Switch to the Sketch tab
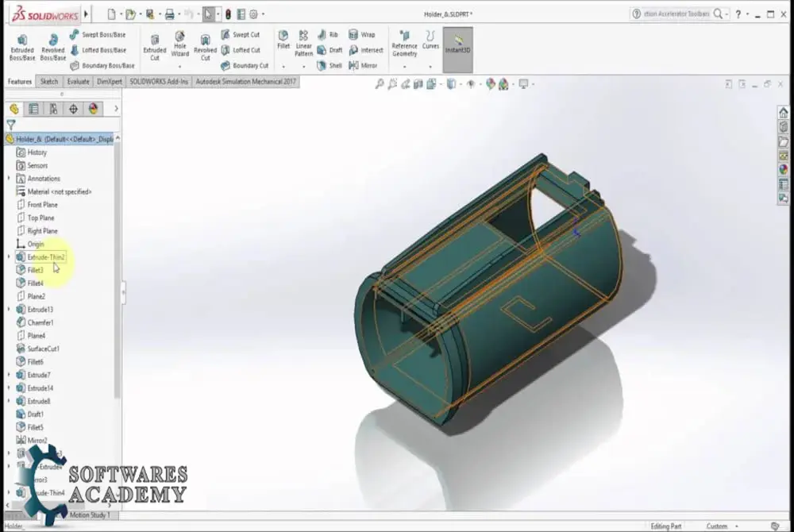This screenshot has height=532, width=794. tap(49, 82)
